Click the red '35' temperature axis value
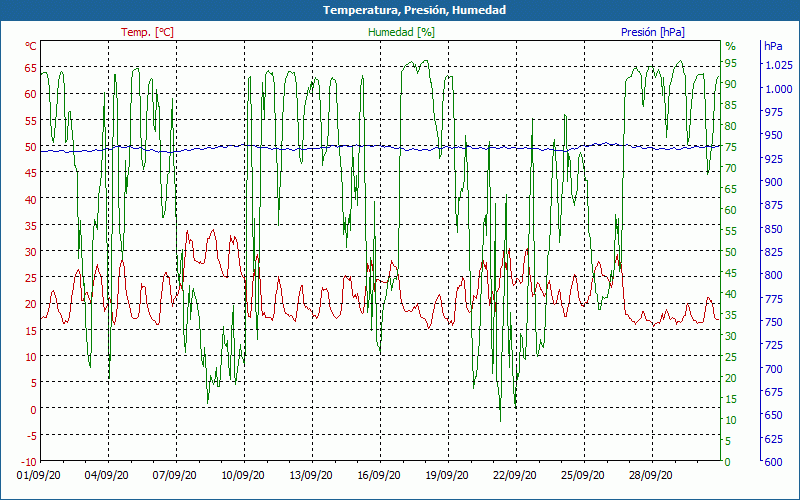800x500 pixels. pyautogui.click(x=31, y=226)
